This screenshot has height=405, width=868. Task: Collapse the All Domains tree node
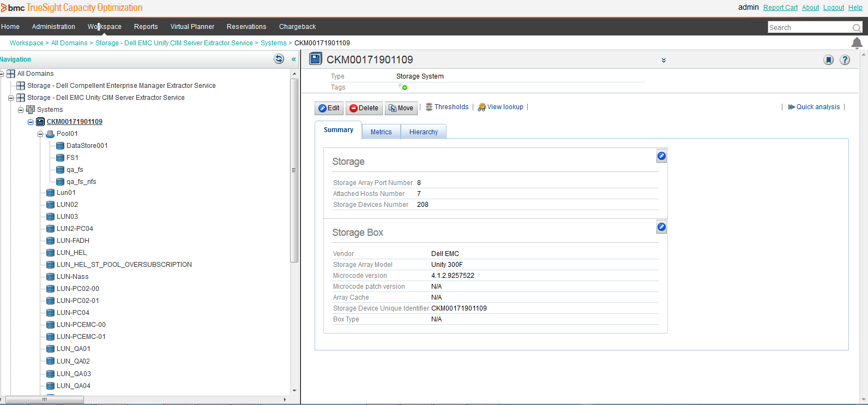point(2,74)
